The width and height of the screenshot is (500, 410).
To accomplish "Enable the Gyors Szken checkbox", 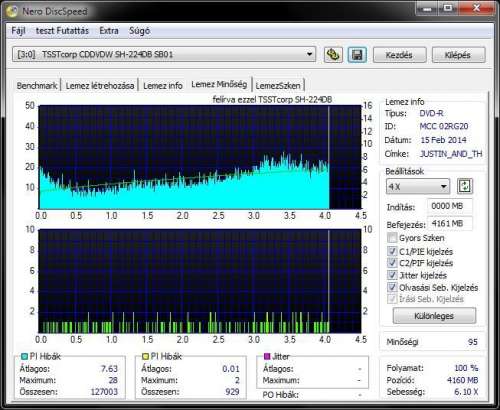I will pos(392,238).
